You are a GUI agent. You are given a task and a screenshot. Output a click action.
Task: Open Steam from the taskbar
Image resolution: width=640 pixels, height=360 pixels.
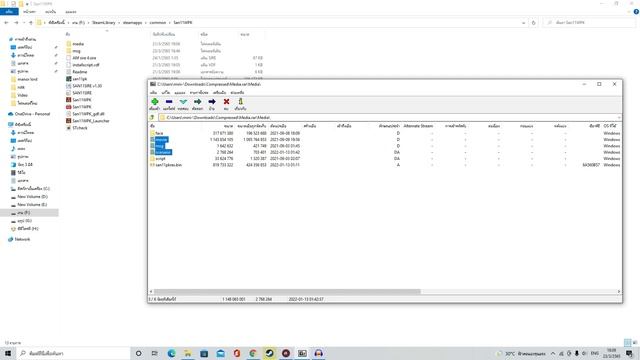click(269, 353)
